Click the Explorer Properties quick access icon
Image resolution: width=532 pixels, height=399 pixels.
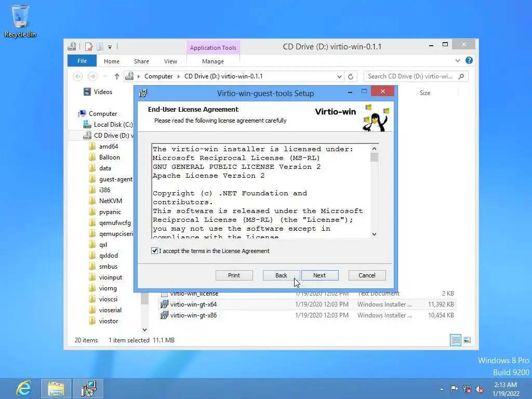pyautogui.click(x=89, y=46)
